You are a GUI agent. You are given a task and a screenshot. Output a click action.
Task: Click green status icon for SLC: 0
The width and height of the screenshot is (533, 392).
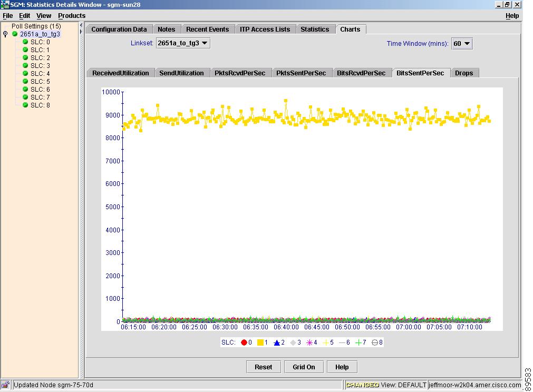pyautogui.click(x=25, y=42)
